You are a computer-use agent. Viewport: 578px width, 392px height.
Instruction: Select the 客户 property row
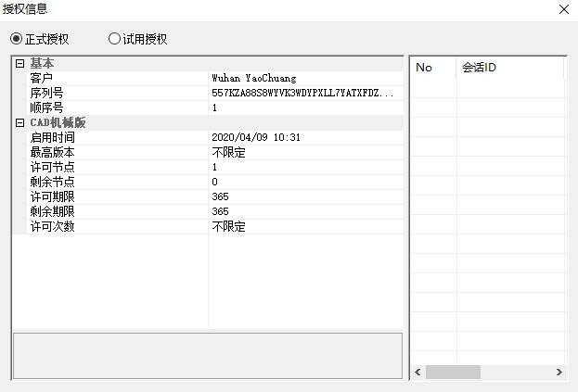(42, 78)
